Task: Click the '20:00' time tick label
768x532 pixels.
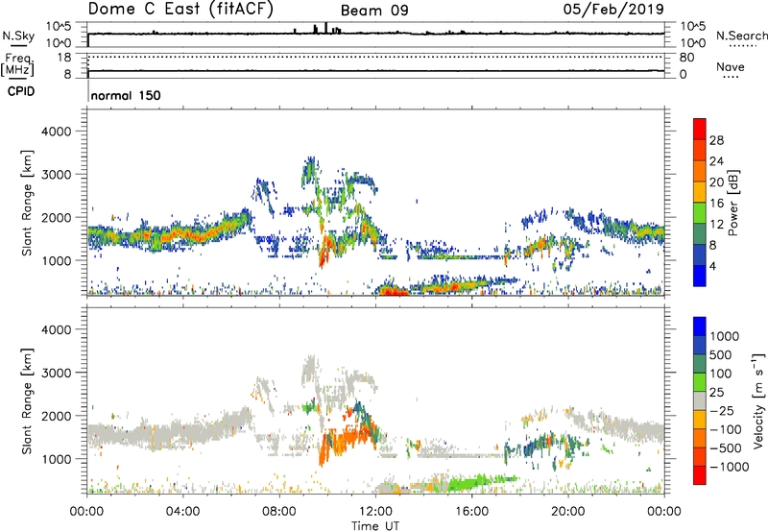Action: click(x=568, y=512)
